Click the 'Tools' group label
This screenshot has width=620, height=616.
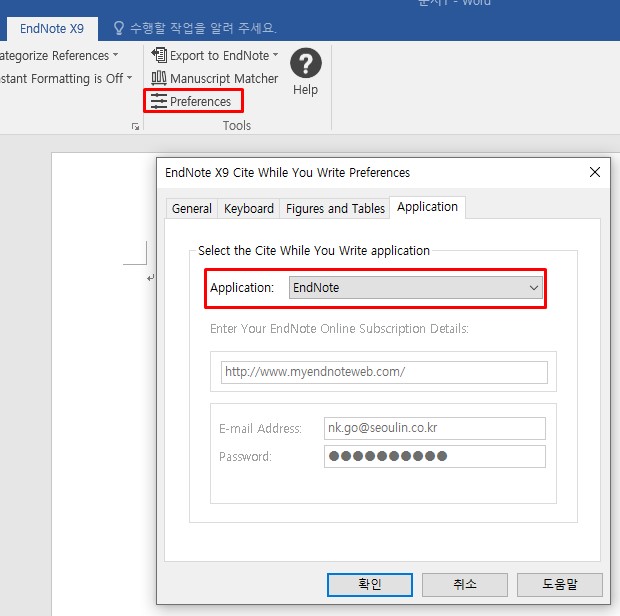pyautogui.click(x=237, y=126)
